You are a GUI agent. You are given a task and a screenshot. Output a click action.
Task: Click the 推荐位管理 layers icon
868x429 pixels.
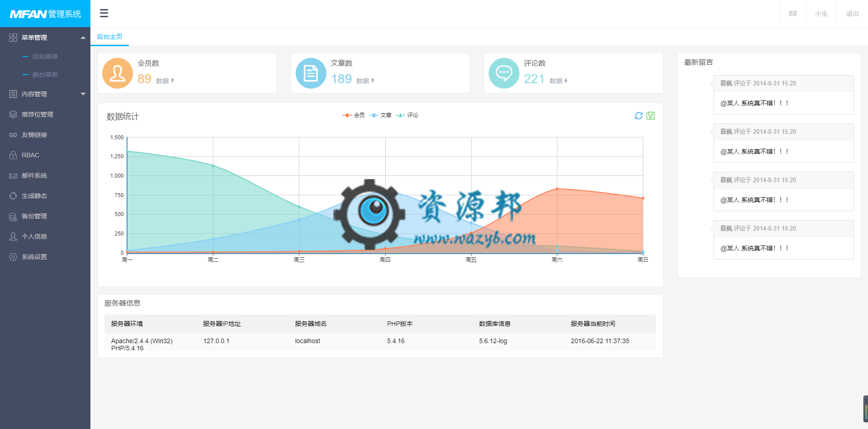13,114
